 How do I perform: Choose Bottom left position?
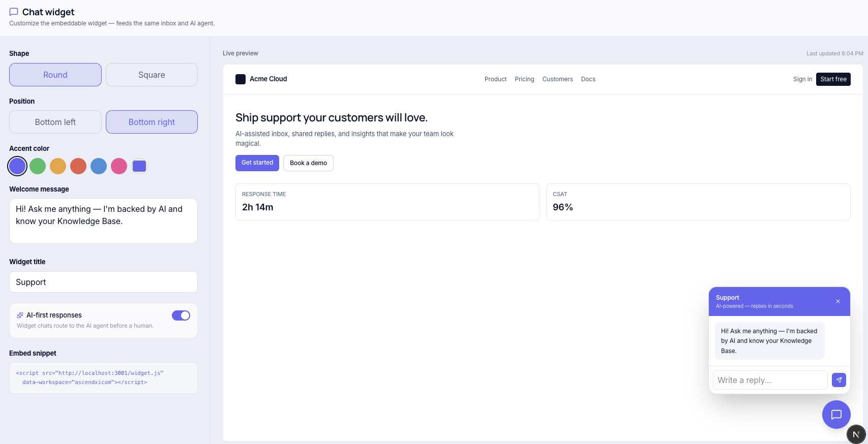55,122
